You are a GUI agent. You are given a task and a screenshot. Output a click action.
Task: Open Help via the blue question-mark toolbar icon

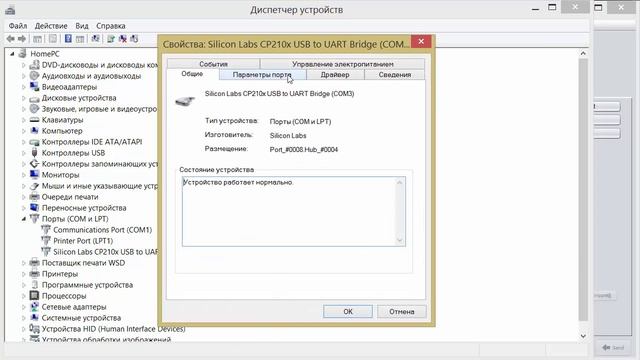(x=68, y=39)
